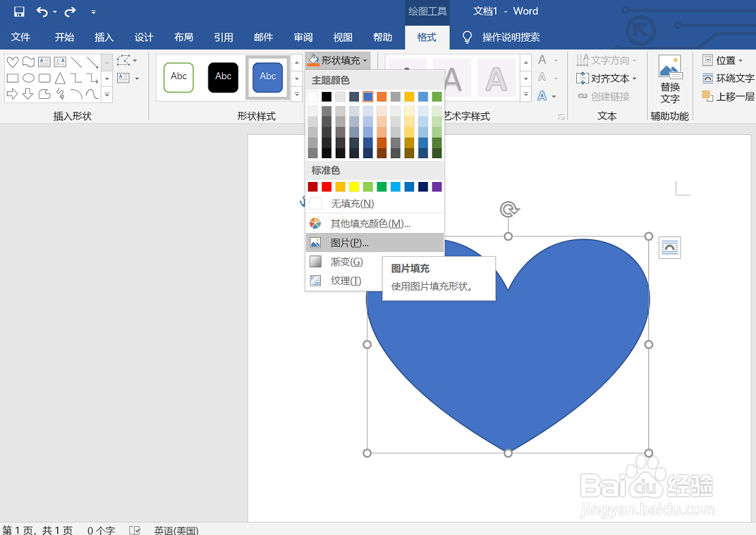The width and height of the screenshot is (756, 535).
Task: Switch to the Home (开始) tab
Action: tap(64, 37)
